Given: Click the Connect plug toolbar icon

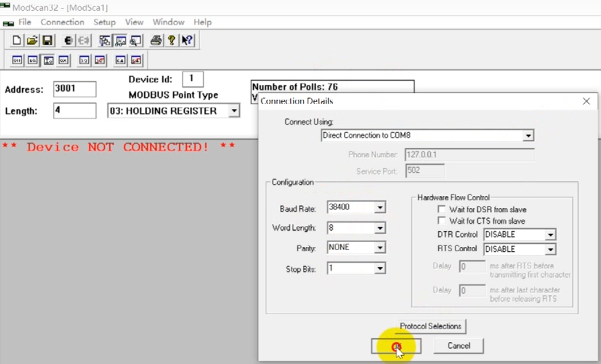Looking at the screenshot, I should 69,41.
